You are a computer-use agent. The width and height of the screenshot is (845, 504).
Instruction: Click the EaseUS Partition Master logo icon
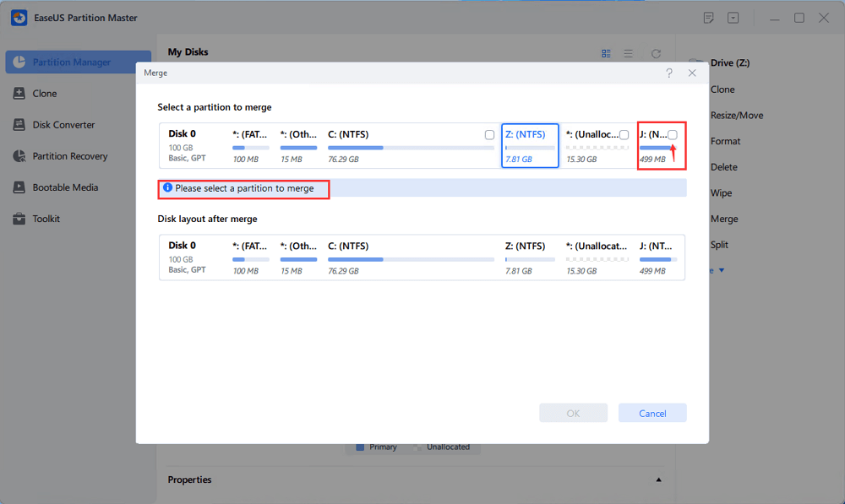(19, 18)
